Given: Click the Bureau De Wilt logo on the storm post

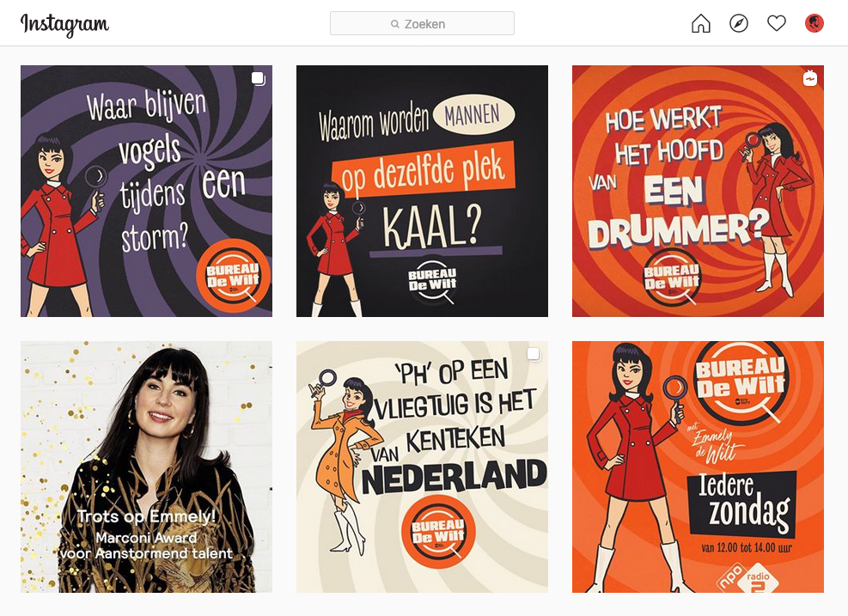Looking at the screenshot, I should coord(233,276).
